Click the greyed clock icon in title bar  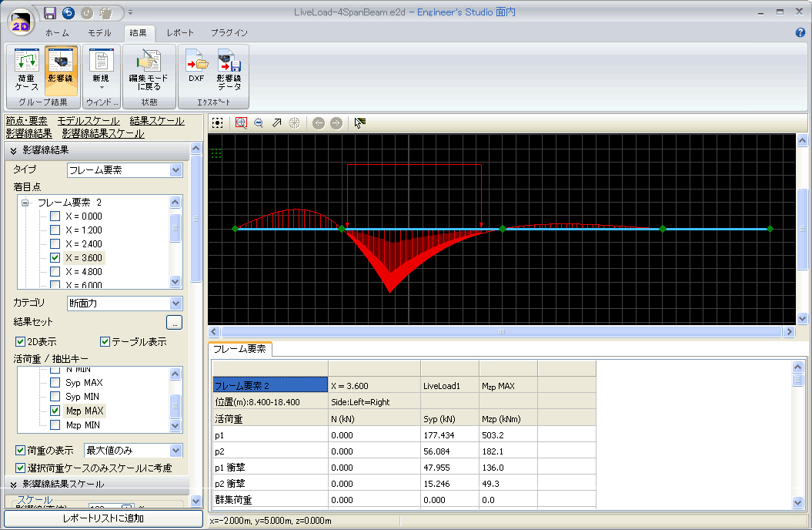pos(87,13)
